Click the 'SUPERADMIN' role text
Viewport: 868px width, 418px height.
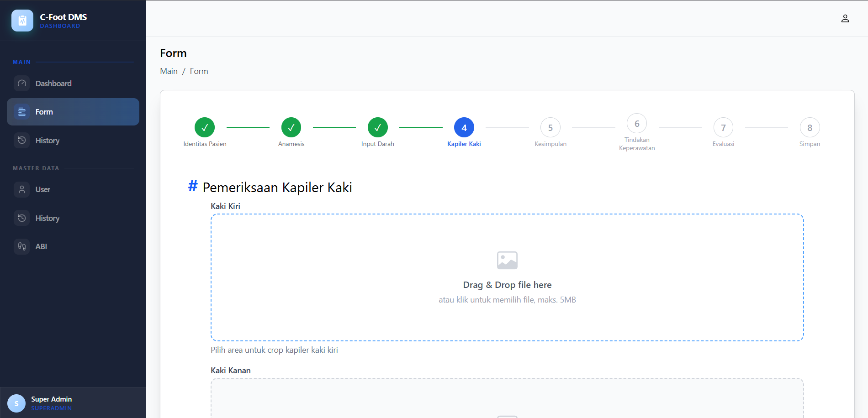tap(51, 408)
